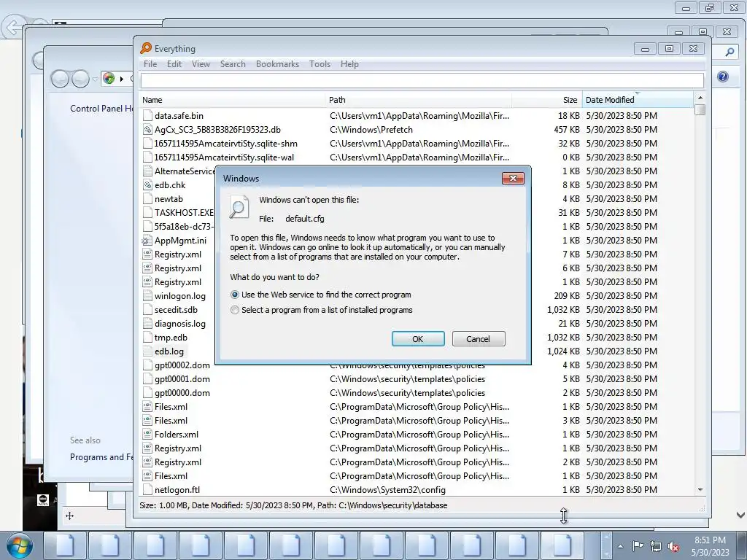Open the View menu in Everything
The width and height of the screenshot is (747, 560).
click(201, 64)
